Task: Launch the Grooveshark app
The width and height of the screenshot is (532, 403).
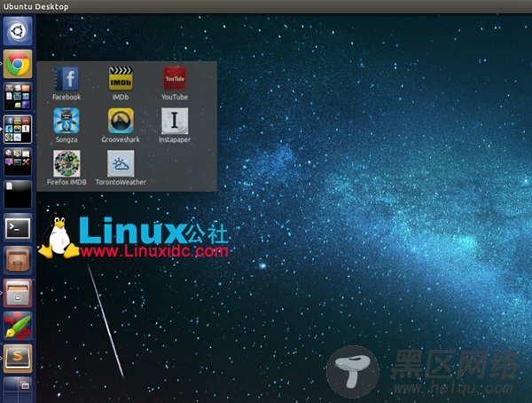Action: click(121, 125)
